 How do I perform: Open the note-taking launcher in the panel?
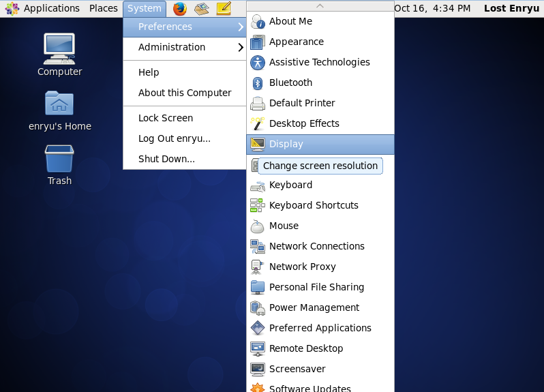(x=224, y=8)
